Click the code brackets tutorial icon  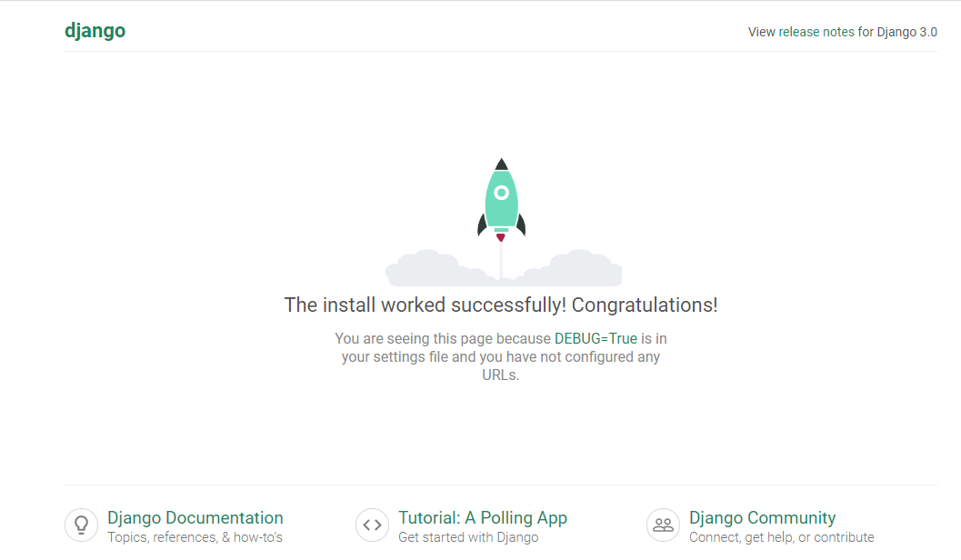tap(372, 525)
